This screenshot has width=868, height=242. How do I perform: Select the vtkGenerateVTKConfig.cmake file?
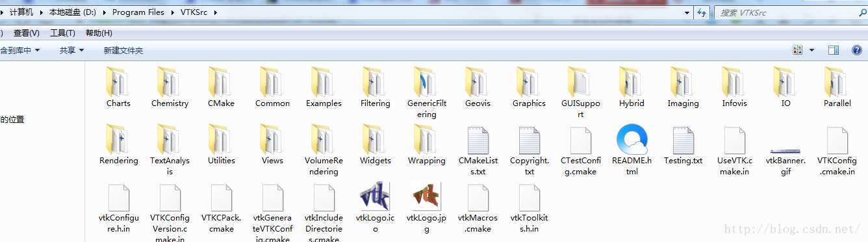(272, 213)
